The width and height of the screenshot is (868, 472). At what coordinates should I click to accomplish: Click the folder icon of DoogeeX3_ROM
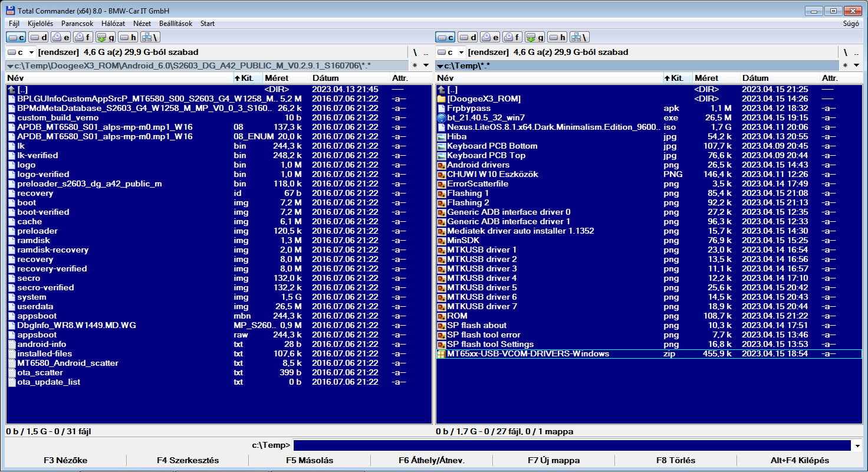point(442,99)
